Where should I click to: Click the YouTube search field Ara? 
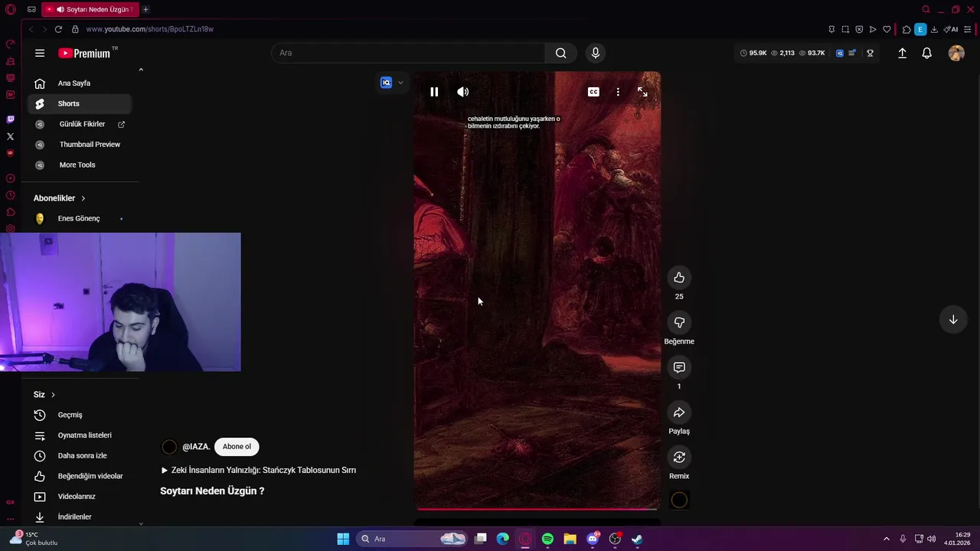[408, 53]
